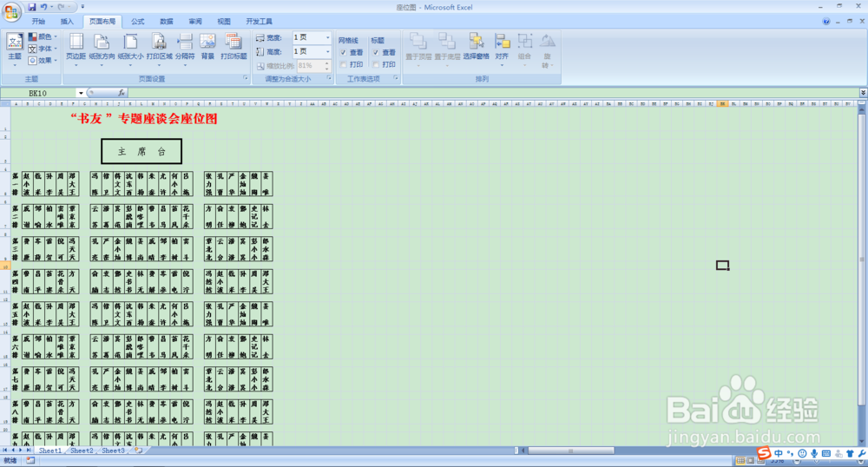868x467 pixels.
Task: Open the 主题 (Themes) gallery button
Action: coord(15,49)
